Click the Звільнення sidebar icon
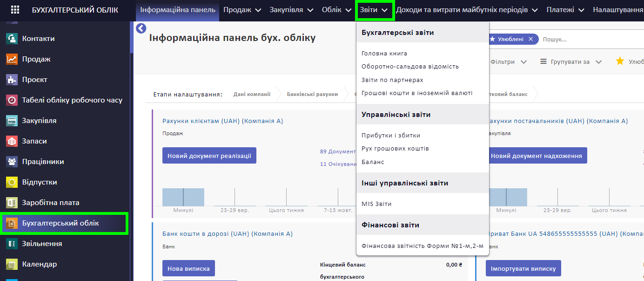This screenshot has width=644, height=281. click(x=12, y=244)
